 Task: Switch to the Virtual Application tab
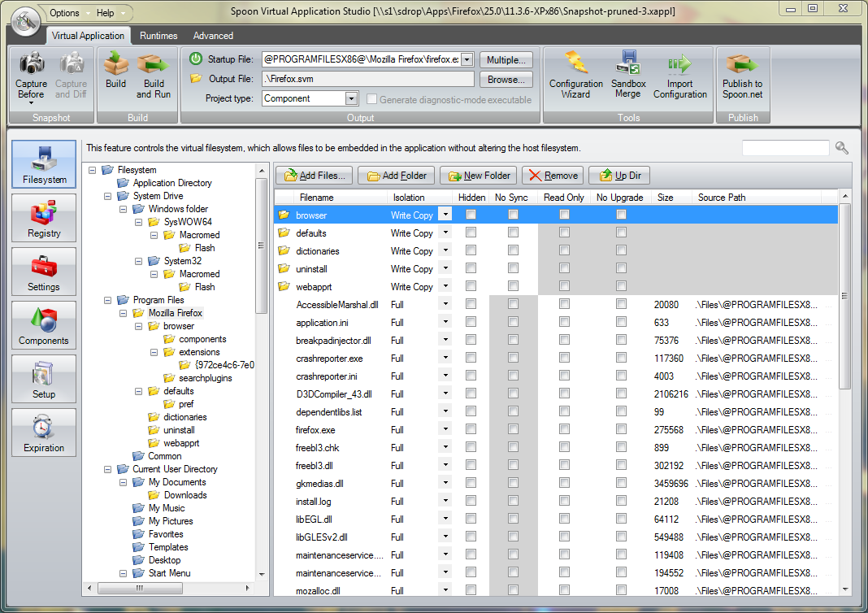coord(88,36)
